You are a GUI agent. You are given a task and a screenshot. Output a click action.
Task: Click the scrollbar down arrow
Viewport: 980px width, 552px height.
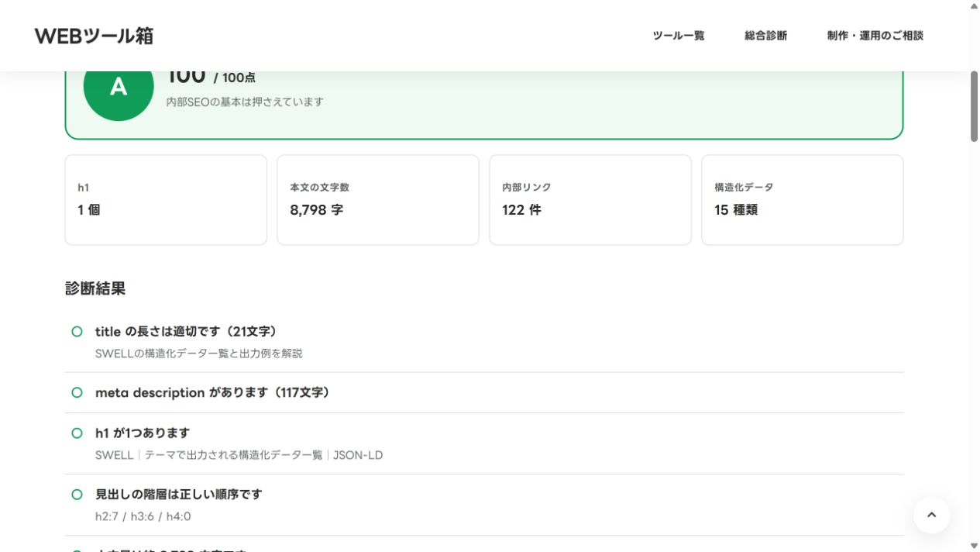pyautogui.click(x=974, y=546)
